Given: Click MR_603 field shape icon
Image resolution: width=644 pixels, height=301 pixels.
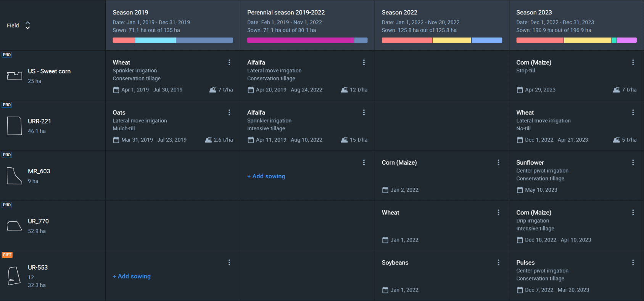Looking at the screenshot, I should pyautogui.click(x=14, y=176).
